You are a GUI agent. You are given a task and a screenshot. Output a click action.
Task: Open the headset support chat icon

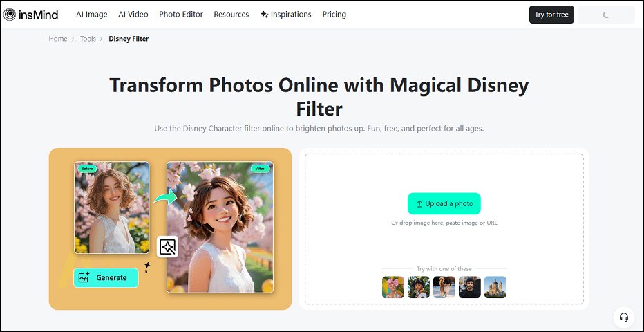click(624, 317)
